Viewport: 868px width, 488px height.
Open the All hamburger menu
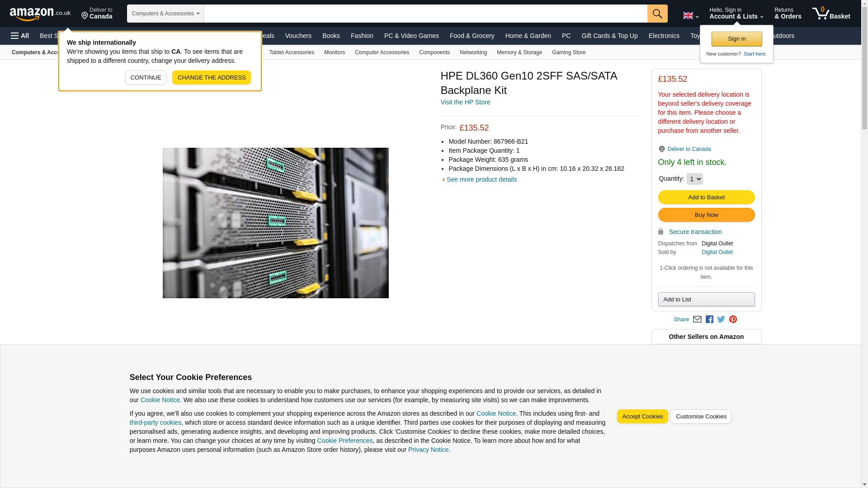click(x=20, y=36)
